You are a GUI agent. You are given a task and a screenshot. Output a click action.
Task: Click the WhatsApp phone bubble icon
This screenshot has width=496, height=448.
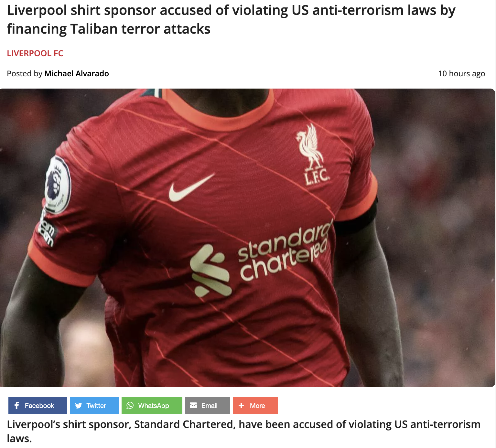tap(130, 405)
